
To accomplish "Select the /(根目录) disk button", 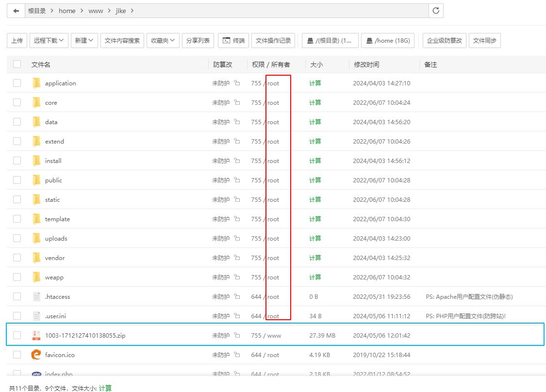I will [330, 40].
